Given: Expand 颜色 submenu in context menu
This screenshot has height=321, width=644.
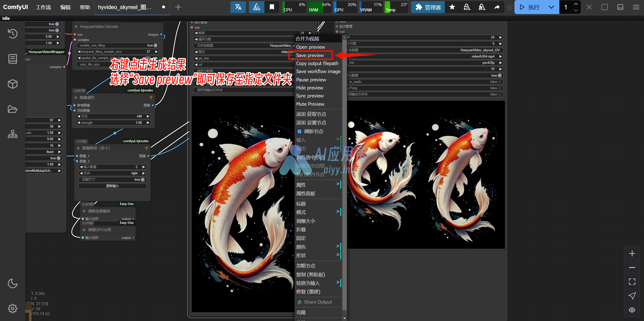Looking at the screenshot, I should pyautogui.click(x=318, y=247).
